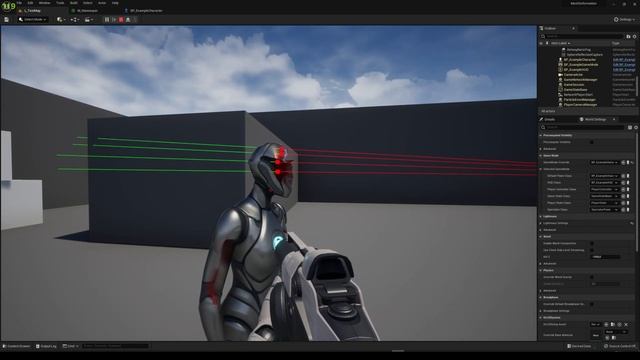640x360 pixels.
Task: Open the Content Drawer
Action: (17, 346)
